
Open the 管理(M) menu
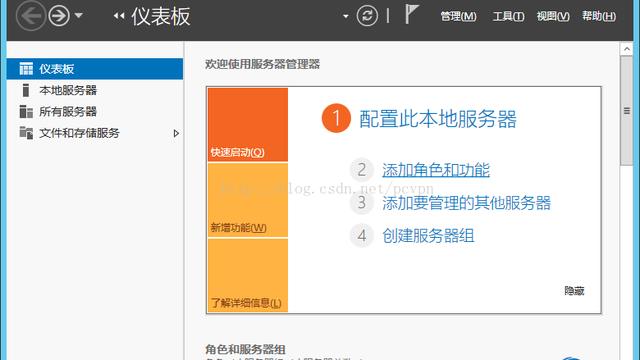pyautogui.click(x=458, y=16)
